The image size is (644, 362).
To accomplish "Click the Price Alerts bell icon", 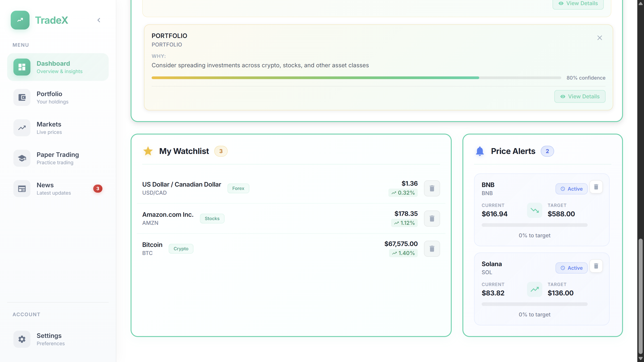I will pyautogui.click(x=479, y=151).
